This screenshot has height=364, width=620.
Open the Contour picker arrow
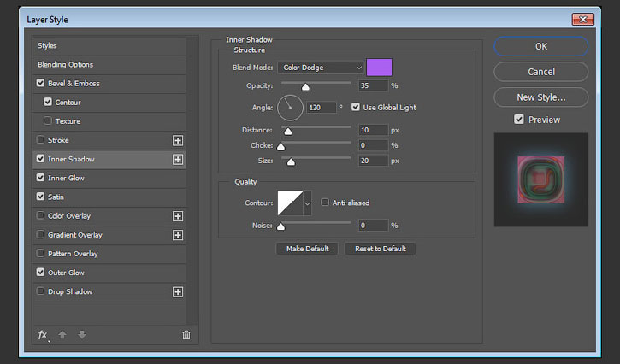307,203
